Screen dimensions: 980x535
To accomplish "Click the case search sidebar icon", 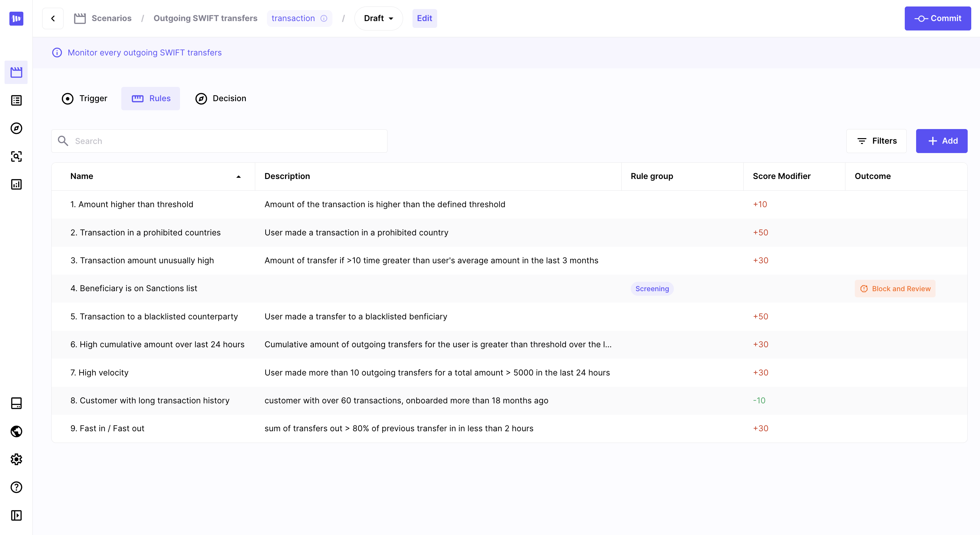I will [16, 156].
